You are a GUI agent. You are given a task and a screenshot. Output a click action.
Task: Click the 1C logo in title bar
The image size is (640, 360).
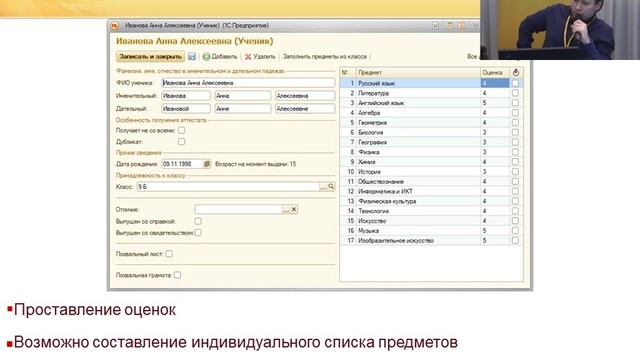115,26
